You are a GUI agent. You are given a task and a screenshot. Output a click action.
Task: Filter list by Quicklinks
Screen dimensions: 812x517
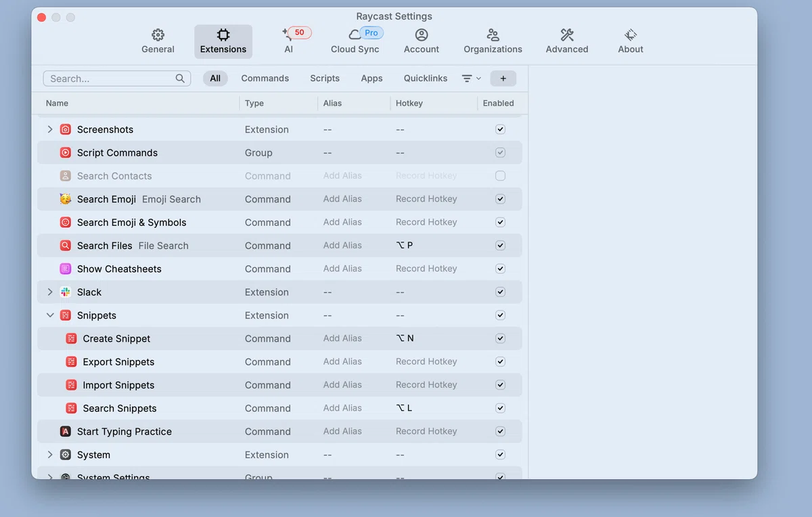coord(426,78)
